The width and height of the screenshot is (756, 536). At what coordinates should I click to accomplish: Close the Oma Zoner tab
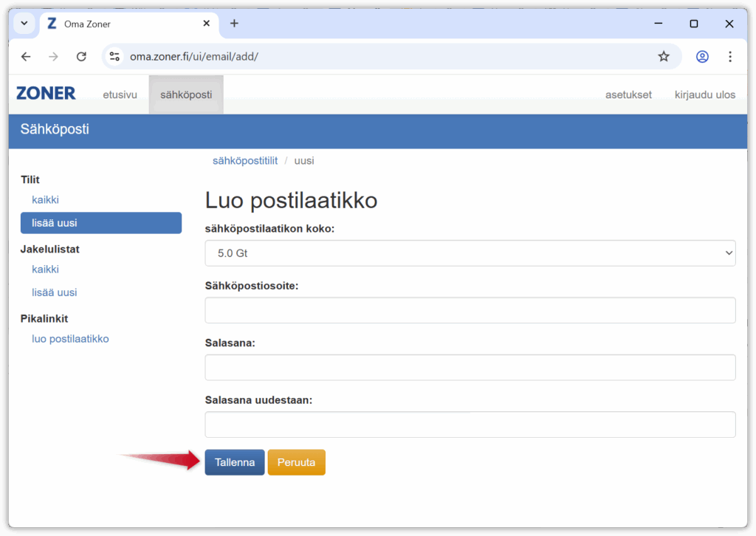pos(206,24)
